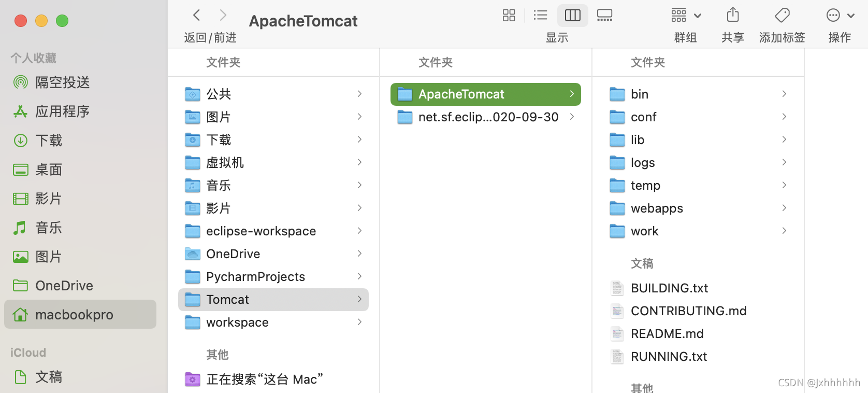
Task: Expand the Tomcat folder chevron
Action: click(x=359, y=299)
